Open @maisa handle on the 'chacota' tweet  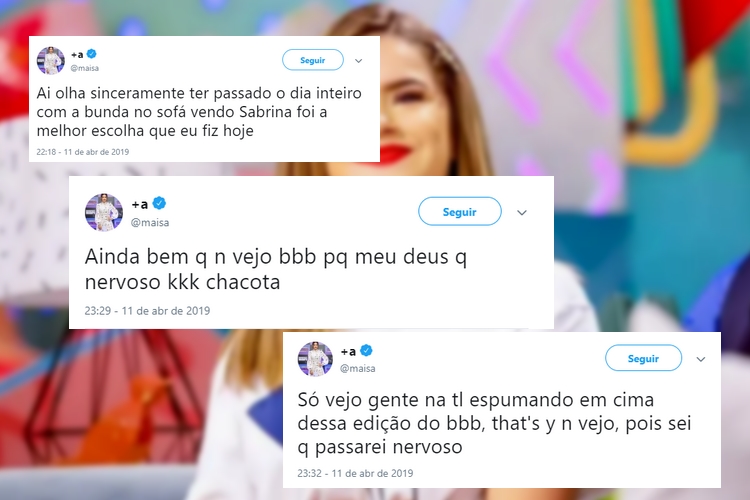point(150,222)
